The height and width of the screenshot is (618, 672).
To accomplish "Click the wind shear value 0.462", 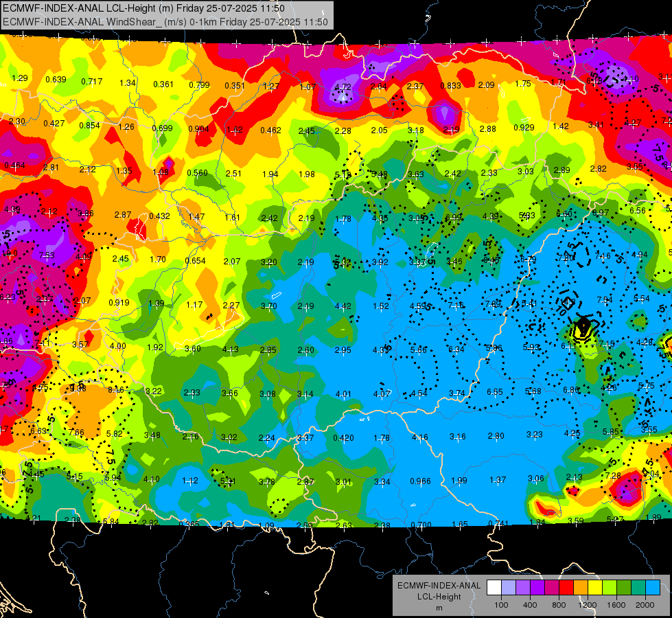I will (x=270, y=130).
